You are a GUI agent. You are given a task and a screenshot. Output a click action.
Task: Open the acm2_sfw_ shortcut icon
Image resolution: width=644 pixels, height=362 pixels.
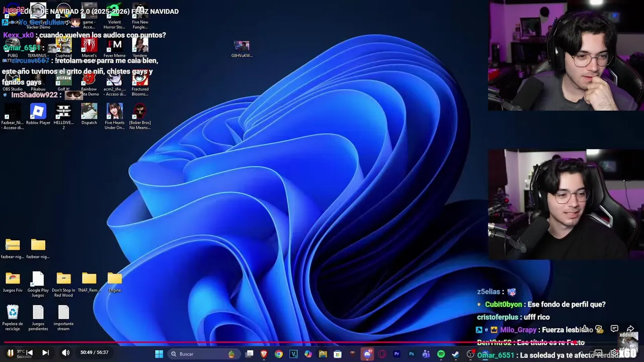pos(115,83)
